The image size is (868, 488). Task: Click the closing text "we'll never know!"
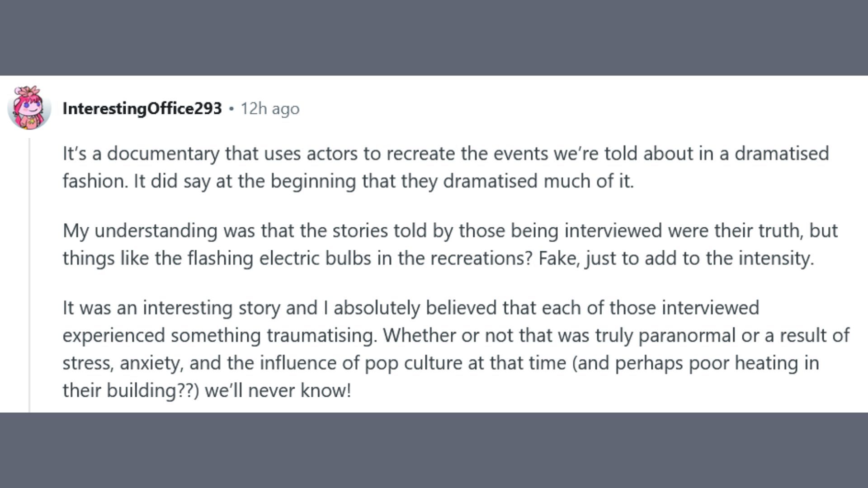tap(278, 391)
